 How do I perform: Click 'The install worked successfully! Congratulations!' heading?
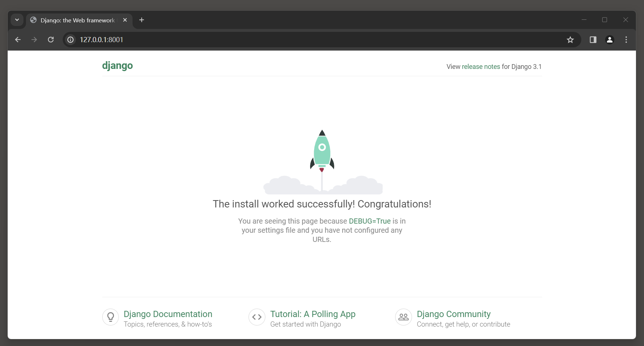click(x=322, y=204)
